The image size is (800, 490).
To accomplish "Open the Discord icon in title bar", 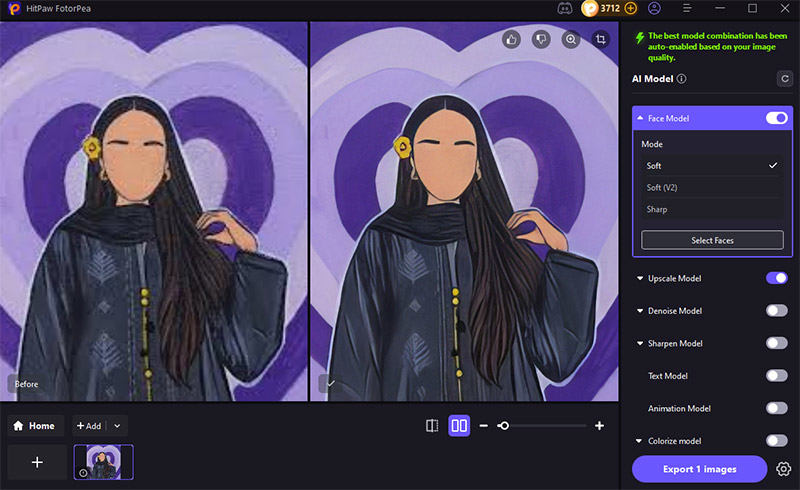I will click(x=564, y=9).
